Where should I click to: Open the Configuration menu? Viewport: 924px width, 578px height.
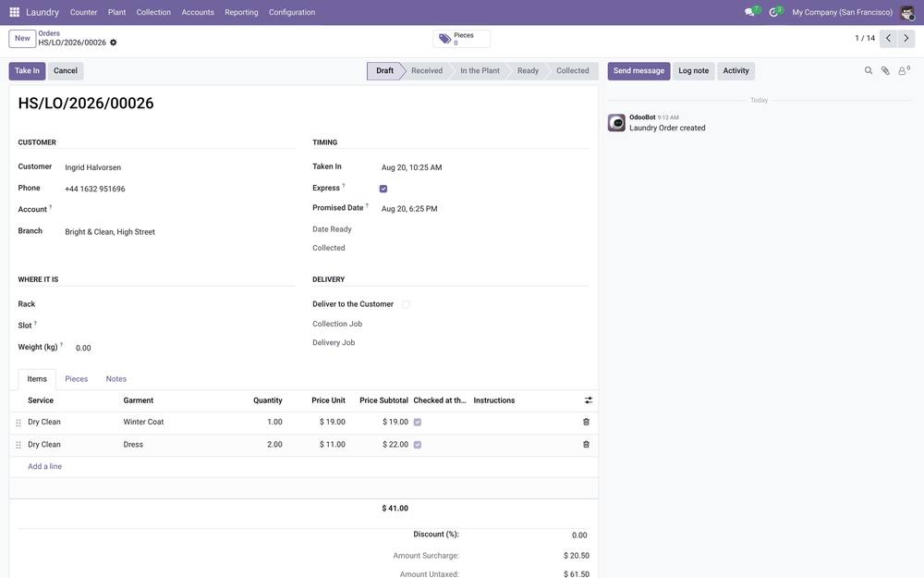pos(292,12)
